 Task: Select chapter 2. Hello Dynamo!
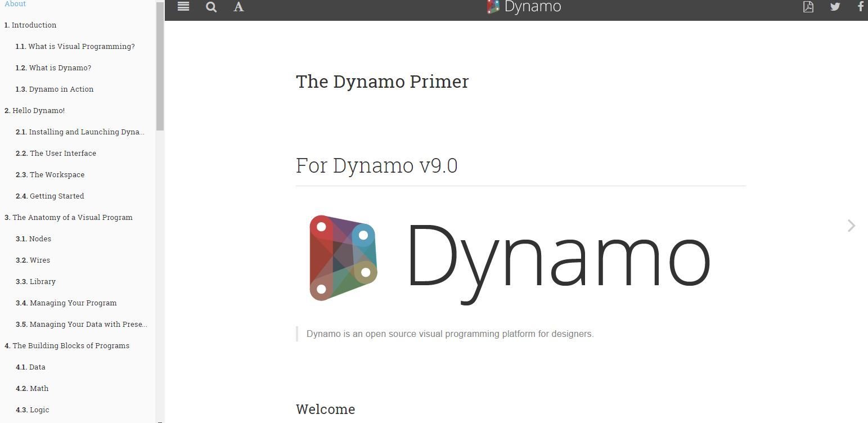pyautogui.click(x=34, y=110)
